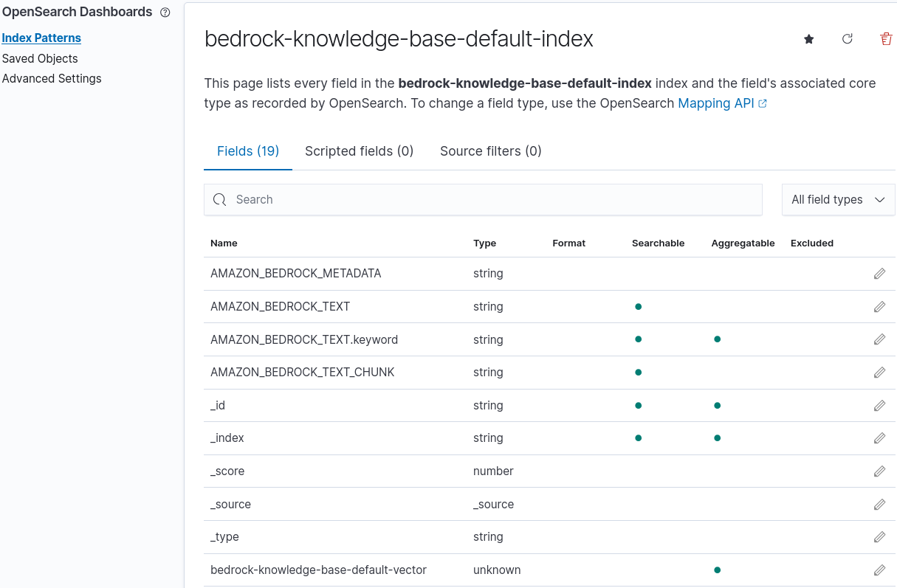Click the Format column header
Viewport: 897px width, 588px height.
pyautogui.click(x=568, y=243)
